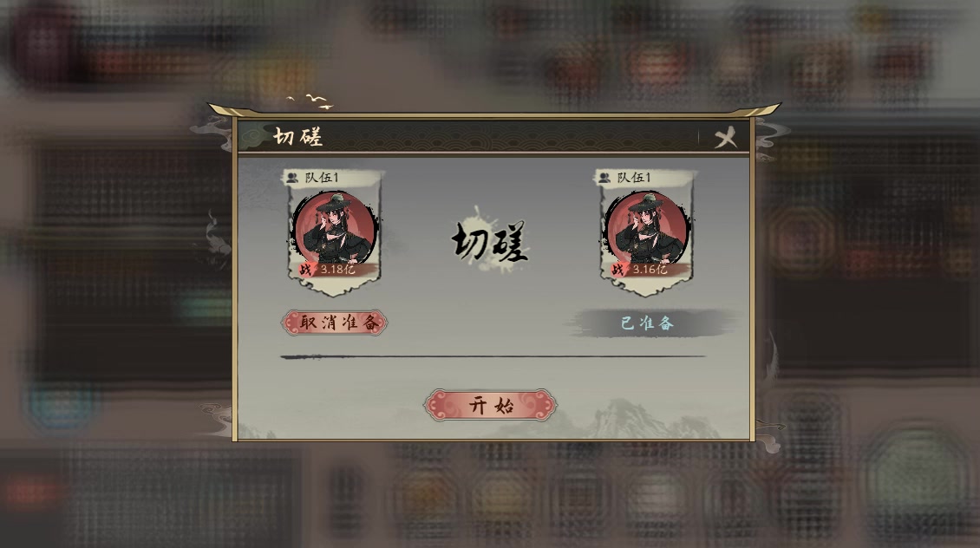Open the left 队伍1 team label text
Screen dimensions: 980x548
click(x=321, y=178)
